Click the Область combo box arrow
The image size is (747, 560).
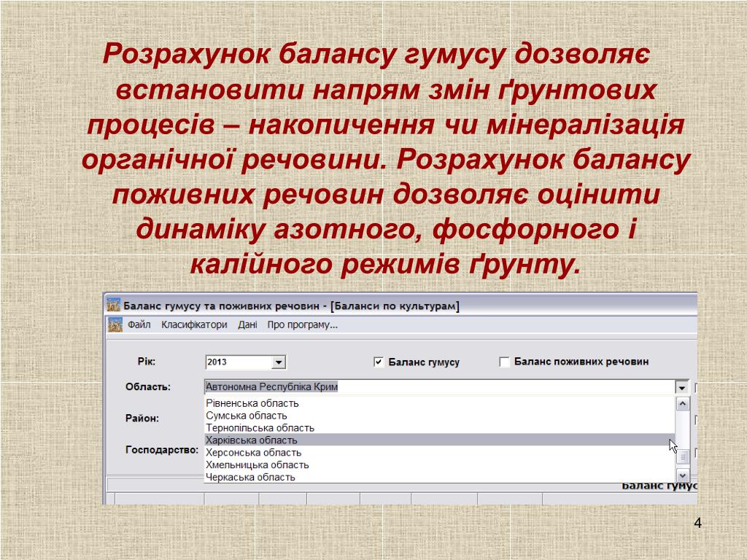(682, 388)
